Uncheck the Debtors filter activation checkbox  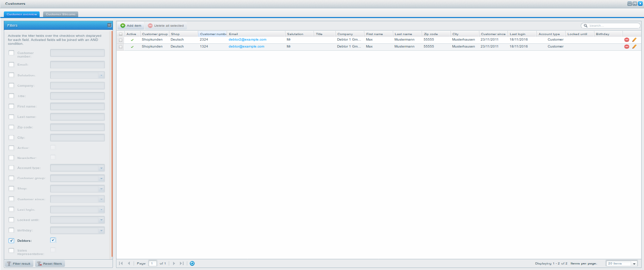11,241
